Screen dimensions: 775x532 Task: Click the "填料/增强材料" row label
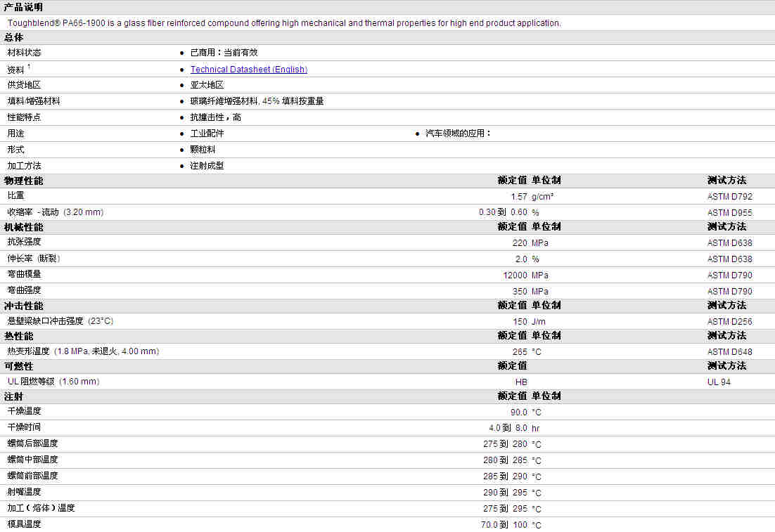click(34, 101)
